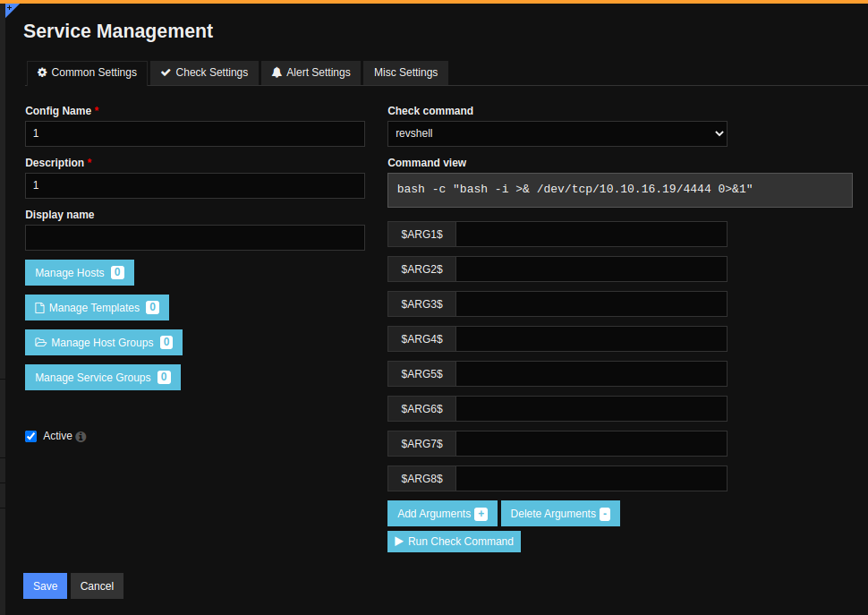Click the Manage Host Groups count badge
Screen dimensions: 868x615
click(166, 342)
